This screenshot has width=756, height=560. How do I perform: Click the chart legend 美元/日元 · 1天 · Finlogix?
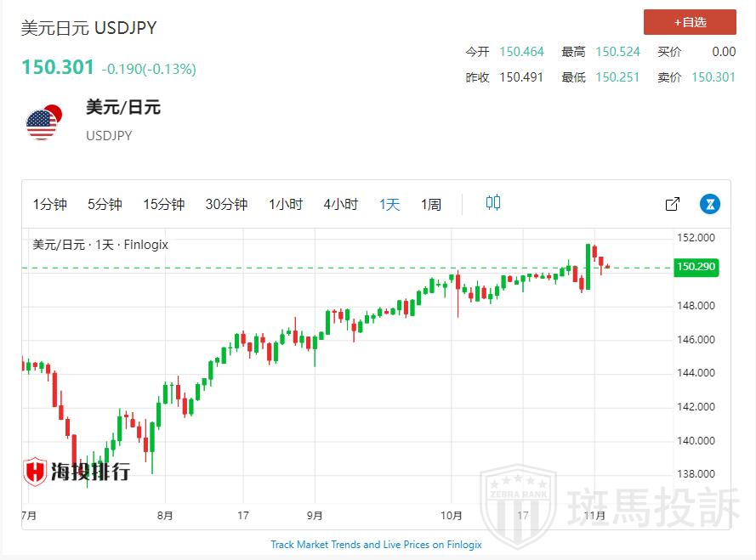(100, 245)
